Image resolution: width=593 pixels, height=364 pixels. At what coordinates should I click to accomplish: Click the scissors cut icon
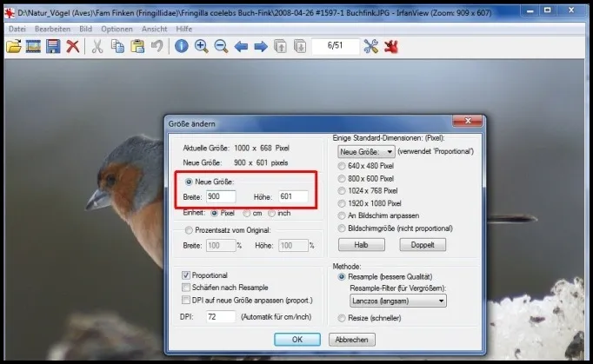[97, 46]
